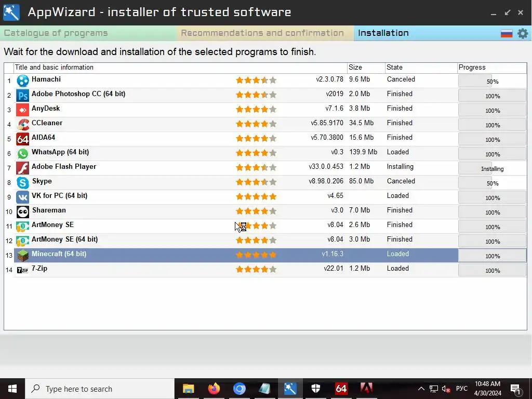This screenshot has height=399, width=532.
Task: Click the ArtMoney SE (64 bit) icon
Action: pyautogui.click(x=23, y=241)
